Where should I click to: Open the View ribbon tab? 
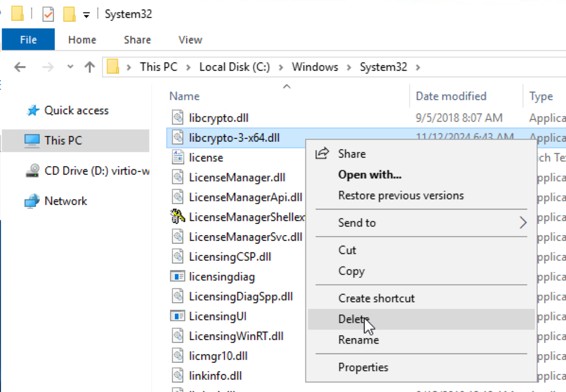click(x=190, y=40)
